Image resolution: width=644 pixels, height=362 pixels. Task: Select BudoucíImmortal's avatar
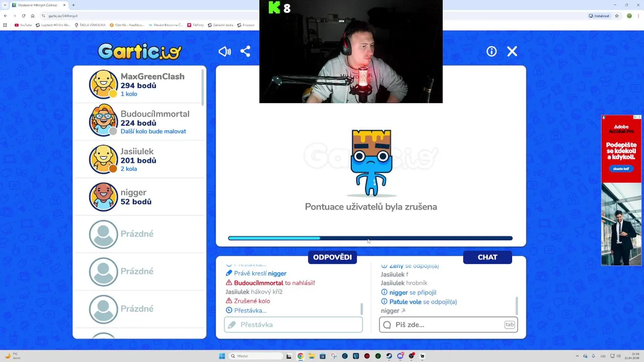104,121
